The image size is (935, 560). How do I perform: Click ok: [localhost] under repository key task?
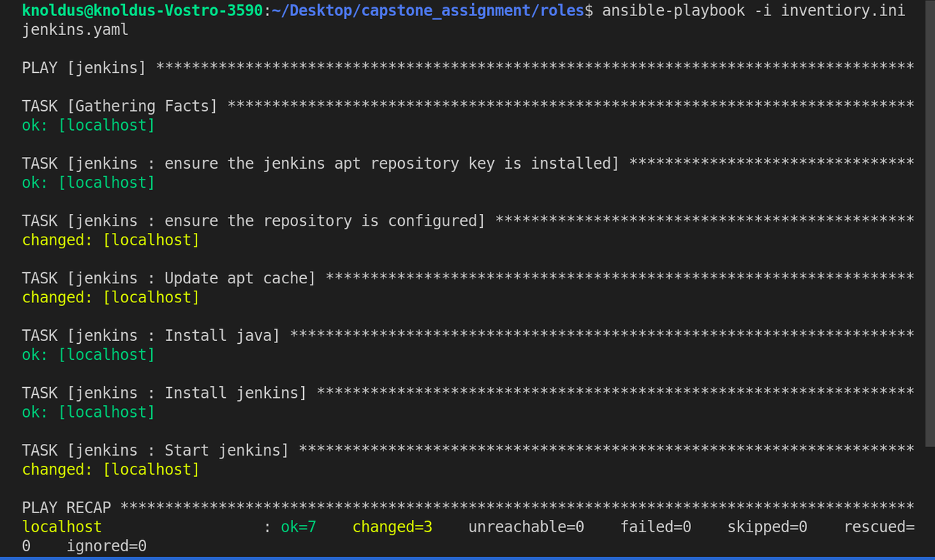pyautogui.click(x=88, y=183)
